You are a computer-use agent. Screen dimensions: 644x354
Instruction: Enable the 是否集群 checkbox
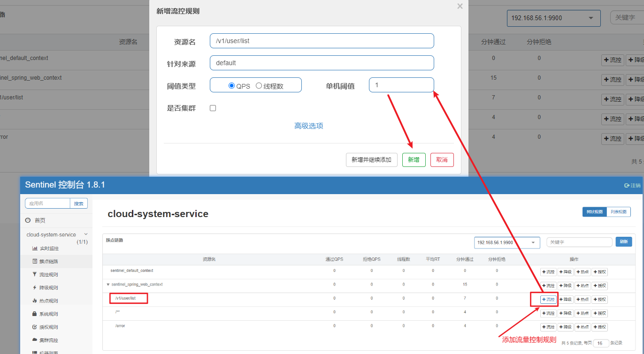pos(213,108)
